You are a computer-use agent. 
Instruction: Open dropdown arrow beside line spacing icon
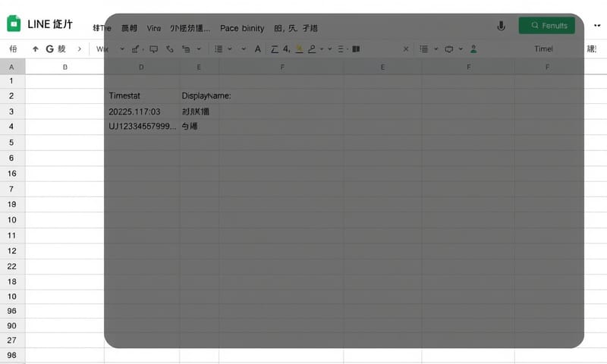[230, 49]
